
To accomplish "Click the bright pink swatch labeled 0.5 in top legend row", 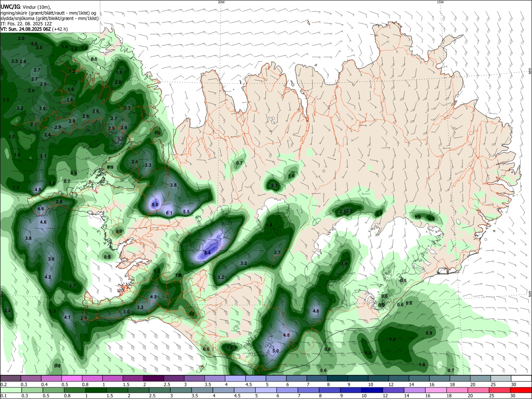I will [71, 378].
